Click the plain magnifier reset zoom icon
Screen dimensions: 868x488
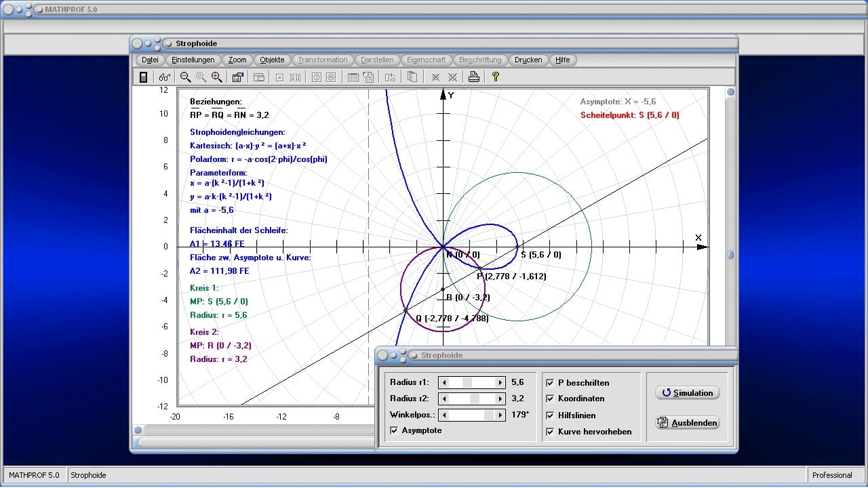pyautogui.click(x=201, y=77)
